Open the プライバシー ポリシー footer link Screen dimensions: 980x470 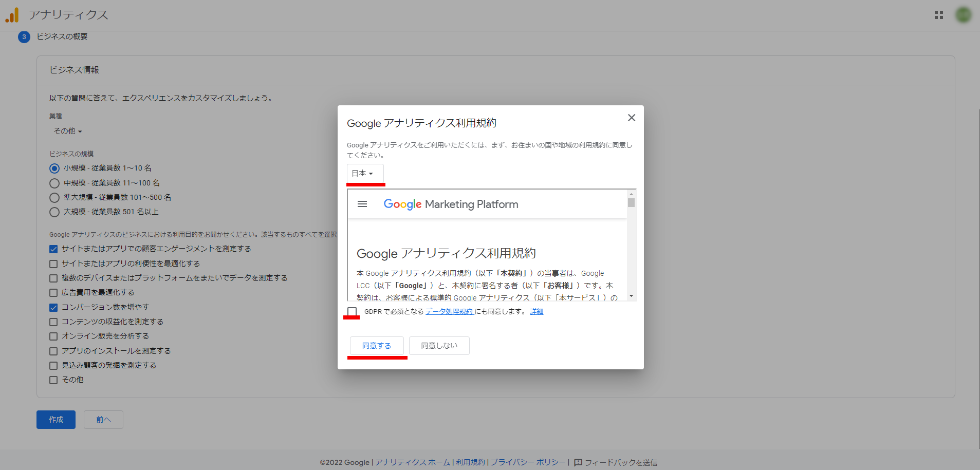528,462
